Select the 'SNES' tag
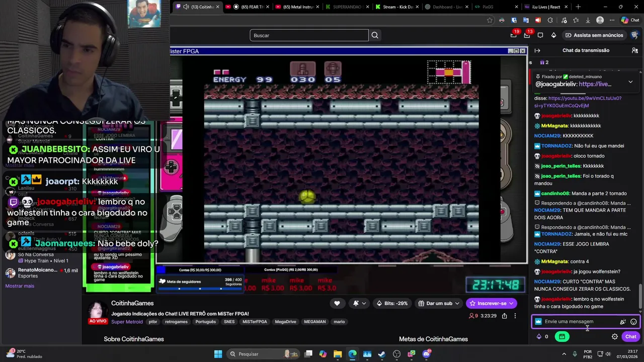Viewport: 644px width, 362px height. [229, 322]
